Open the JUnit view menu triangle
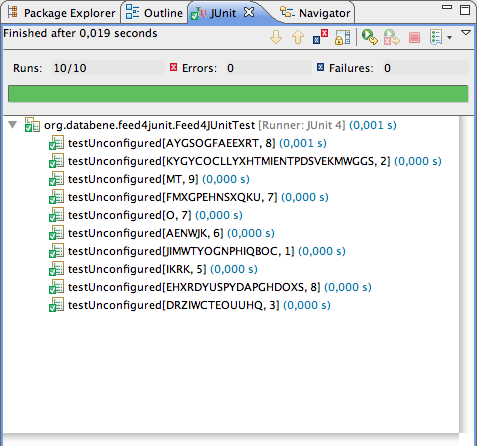Viewport: 477px width, 446px height. tap(466, 33)
